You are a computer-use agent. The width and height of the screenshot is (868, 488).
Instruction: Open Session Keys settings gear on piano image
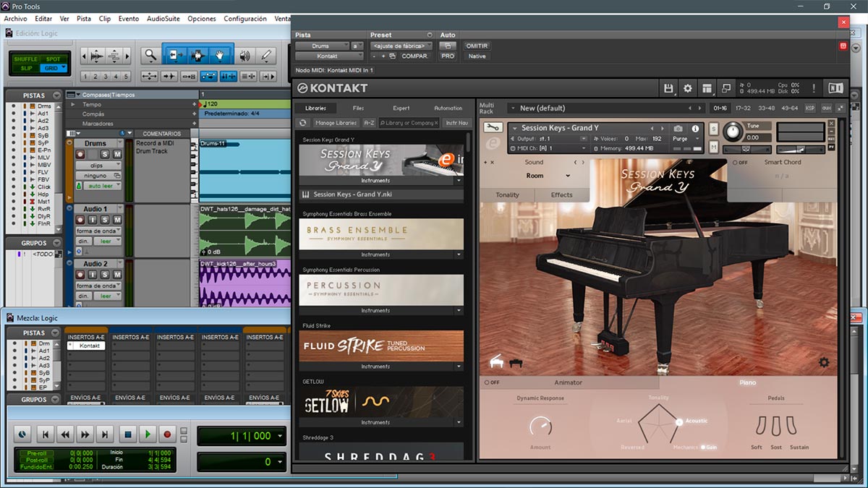(823, 362)
